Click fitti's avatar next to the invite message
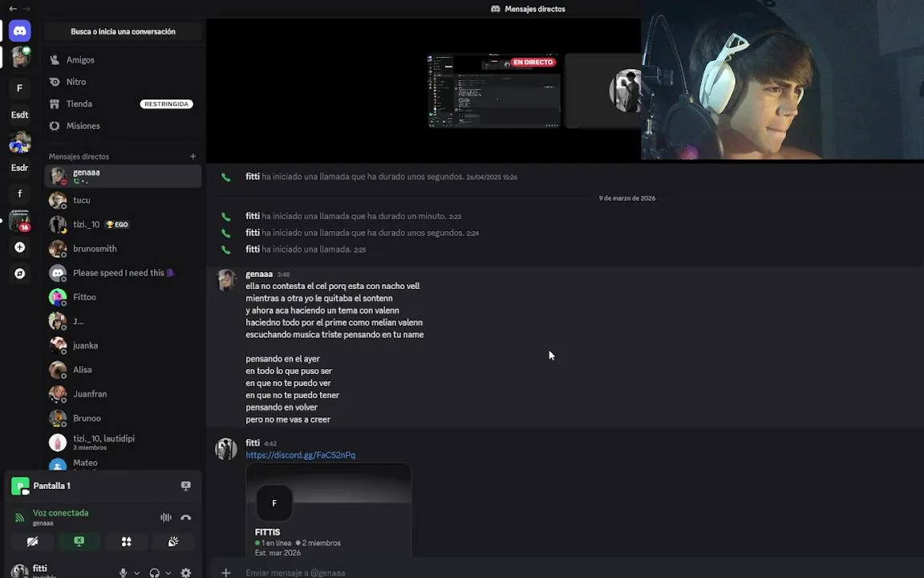924x578 pixels. [x=225, y=450]
